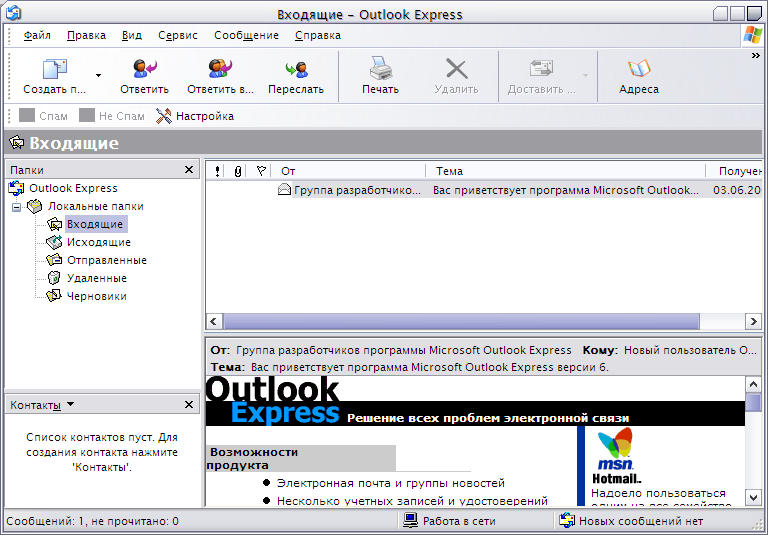Screen dimensions: 768x535
Task: Open the Файл menu
Action: click(x=37, y=35)
